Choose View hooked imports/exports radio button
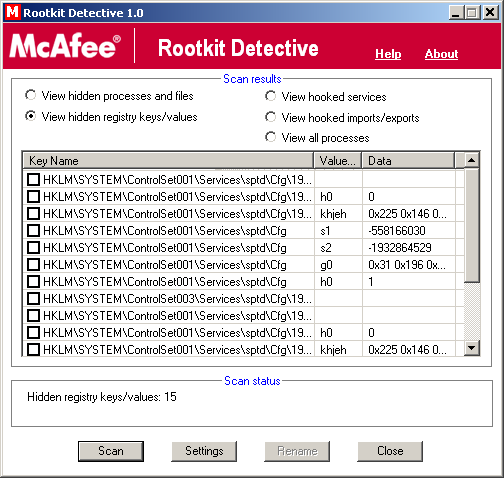This screenshot has width=504, height=478. (270, 117)
